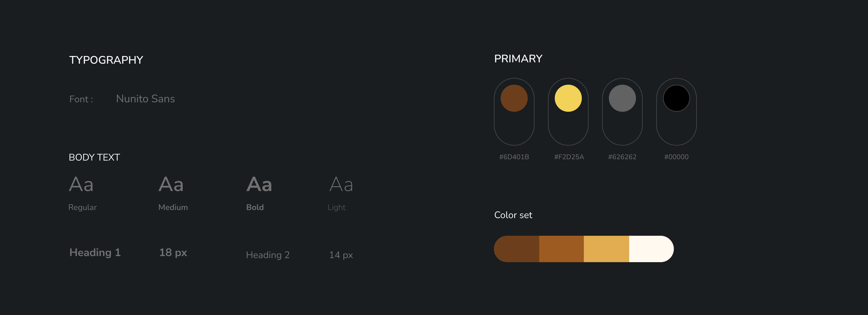
Task: Select the Heading 2 text label
Action: pyautogui.click(x=268, y=255)
